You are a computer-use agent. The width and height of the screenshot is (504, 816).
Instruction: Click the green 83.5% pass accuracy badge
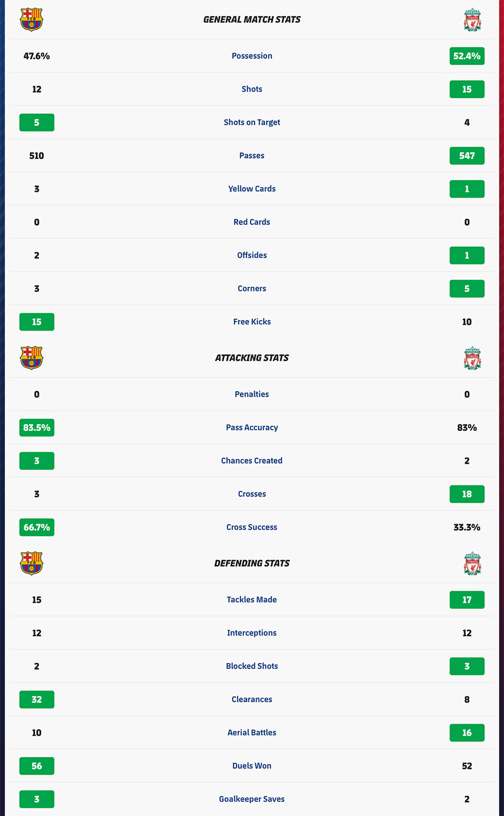tap(37, 428)
